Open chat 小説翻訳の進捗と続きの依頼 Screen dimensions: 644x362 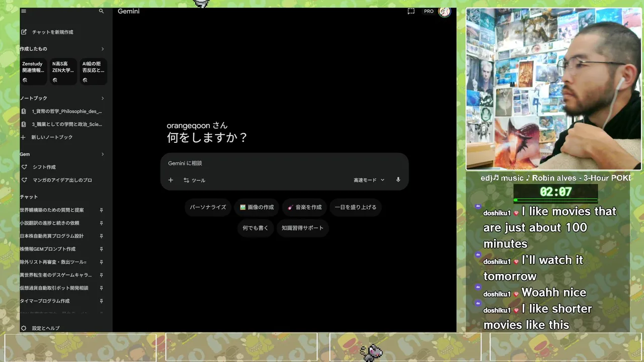tap(49, 223)
